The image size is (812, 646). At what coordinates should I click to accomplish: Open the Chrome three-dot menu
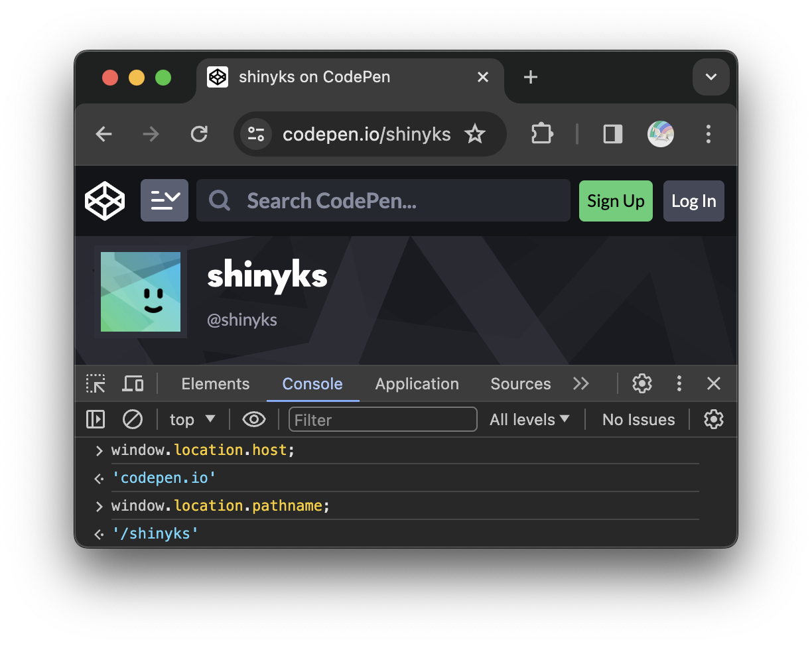point(709,135)
